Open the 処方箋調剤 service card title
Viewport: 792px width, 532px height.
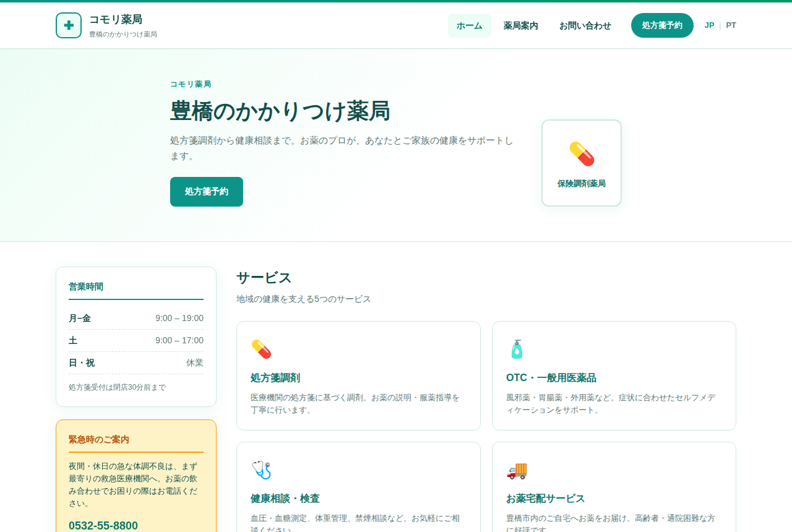tap(275, 378)
